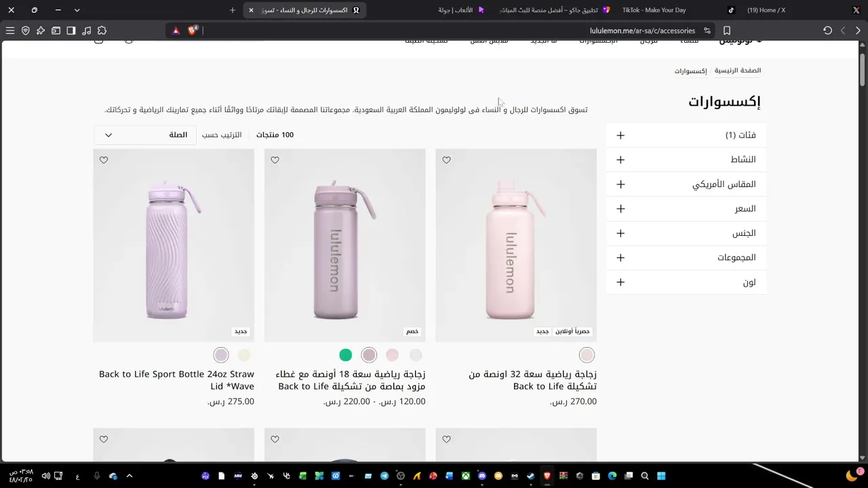
Task: Open the volume control in system tray
Action: (x=45, y=476)
